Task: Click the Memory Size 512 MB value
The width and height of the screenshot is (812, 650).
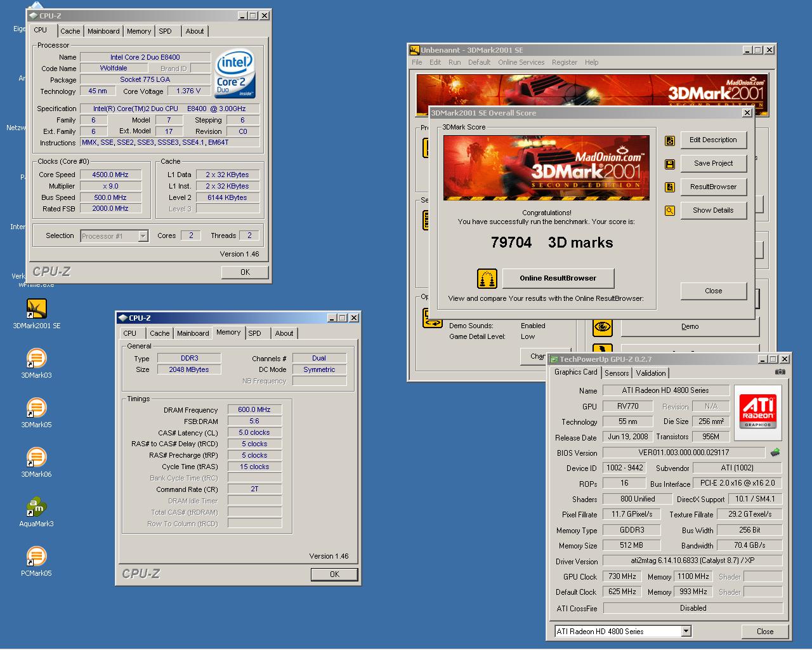Action: coord(631,546)
